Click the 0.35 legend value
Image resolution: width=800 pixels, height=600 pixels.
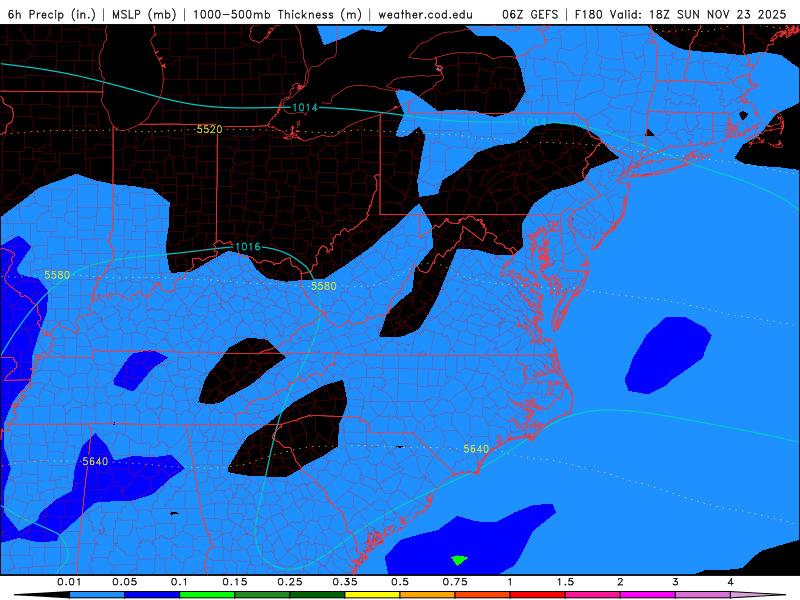tap(345, 582)
